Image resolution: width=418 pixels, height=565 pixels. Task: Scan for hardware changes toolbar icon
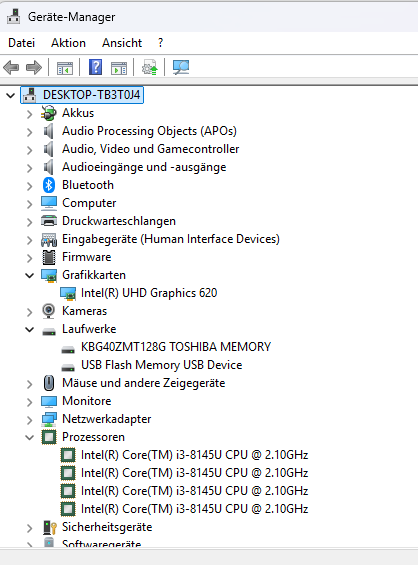coord(181,67)
